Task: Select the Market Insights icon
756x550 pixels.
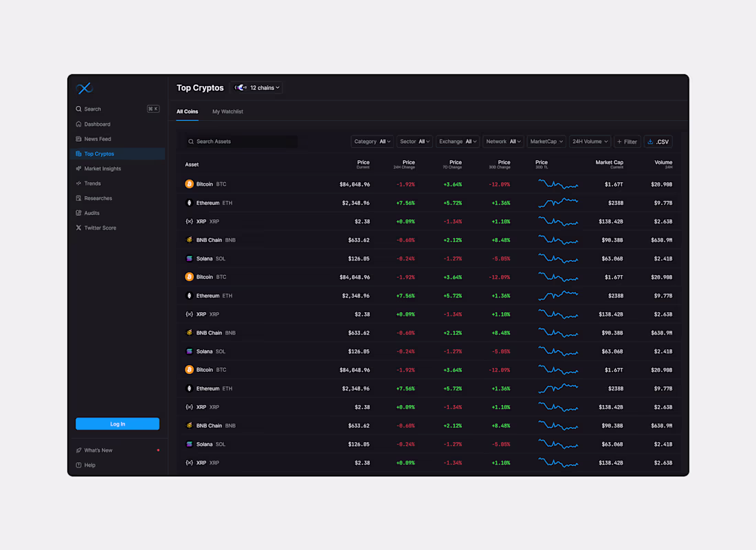Action: [x=78, y=168]
